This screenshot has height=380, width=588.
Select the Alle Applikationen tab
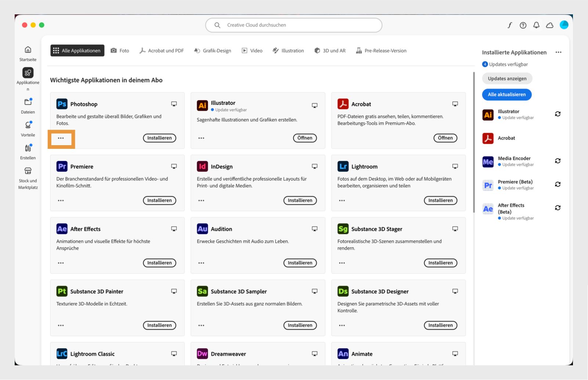tap(77, 51)
